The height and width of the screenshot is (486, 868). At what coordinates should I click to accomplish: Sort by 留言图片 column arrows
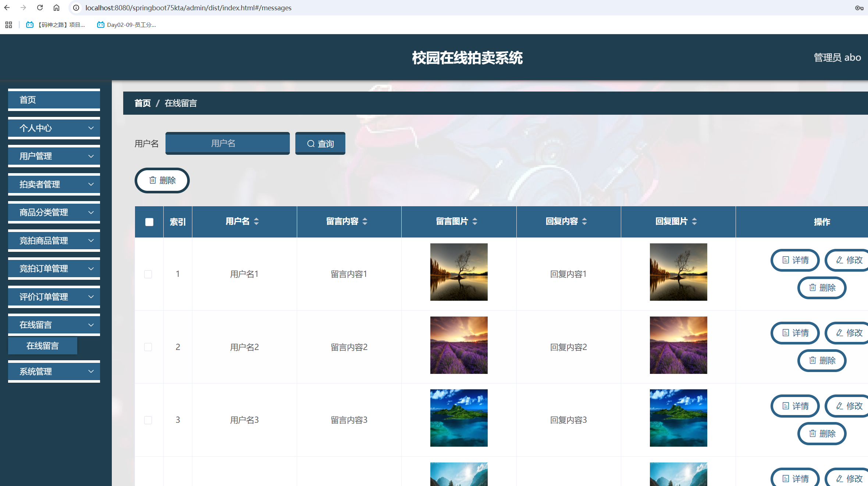tap(475, 221)
